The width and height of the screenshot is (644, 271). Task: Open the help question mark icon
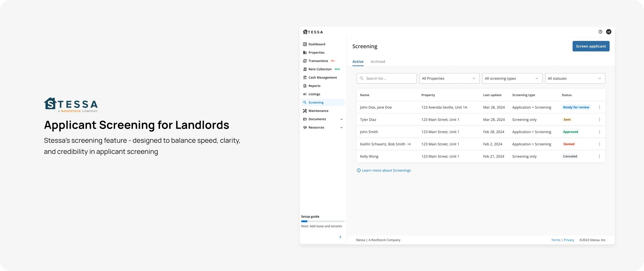coord(600,32)
